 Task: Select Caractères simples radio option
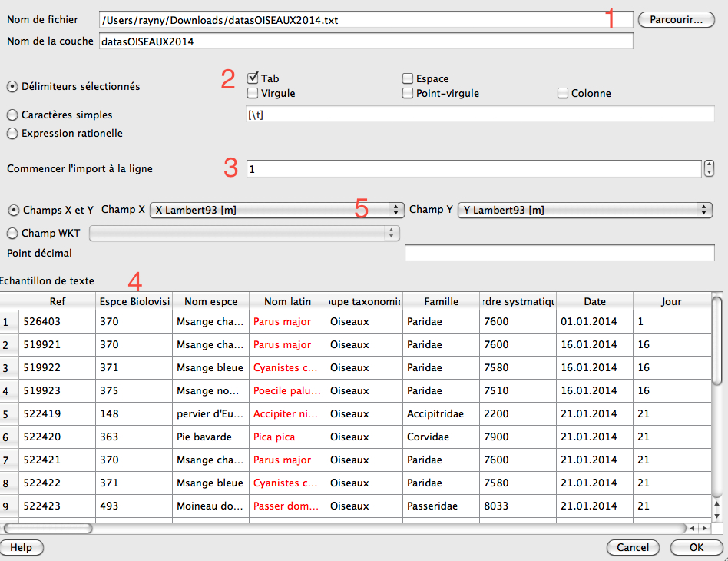click(x=12, y=115)
